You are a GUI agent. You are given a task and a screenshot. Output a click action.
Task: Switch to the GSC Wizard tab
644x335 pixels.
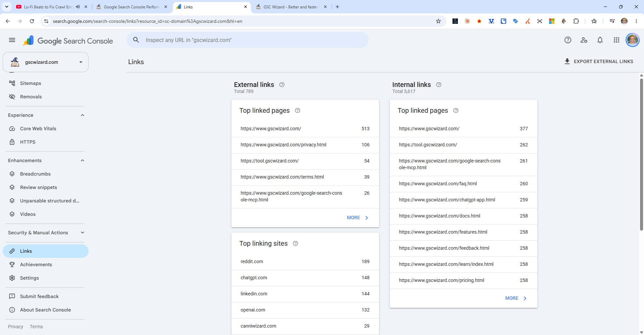tap(291, 7)
